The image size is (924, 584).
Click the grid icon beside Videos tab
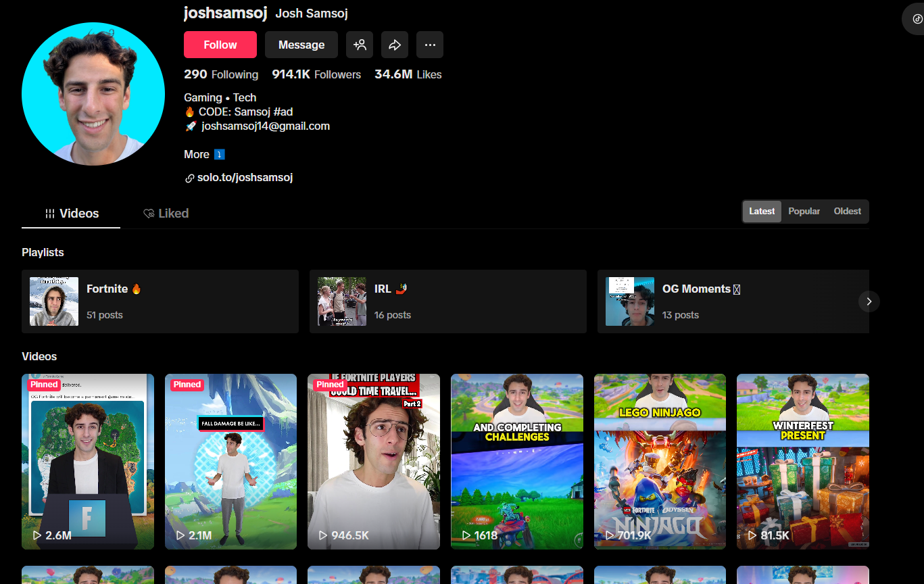[x=50, y=214]
